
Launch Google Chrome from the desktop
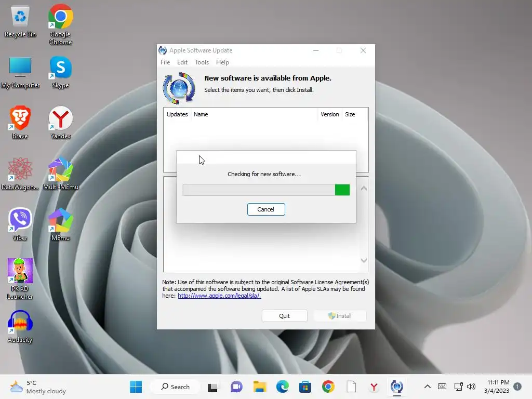[60, 24]
